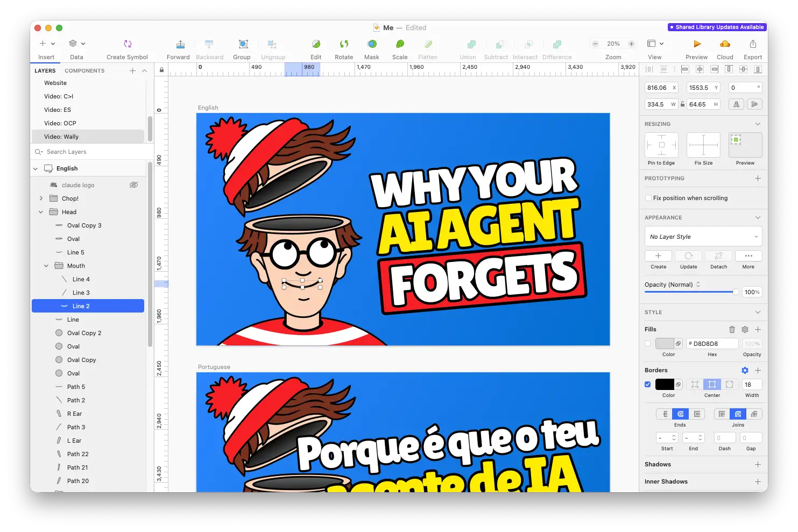
Task: Click the Export share icon
Action: [753, 44]
